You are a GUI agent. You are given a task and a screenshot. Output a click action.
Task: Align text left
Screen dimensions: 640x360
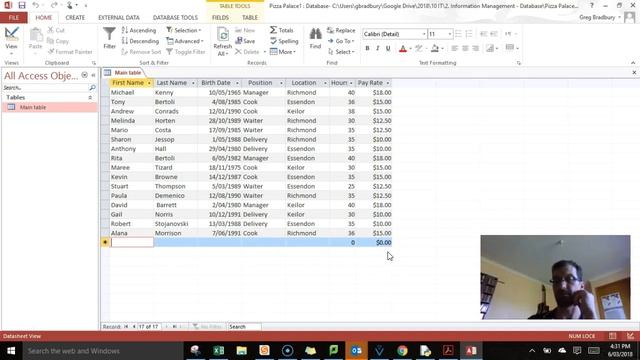[x=454, y=49]
